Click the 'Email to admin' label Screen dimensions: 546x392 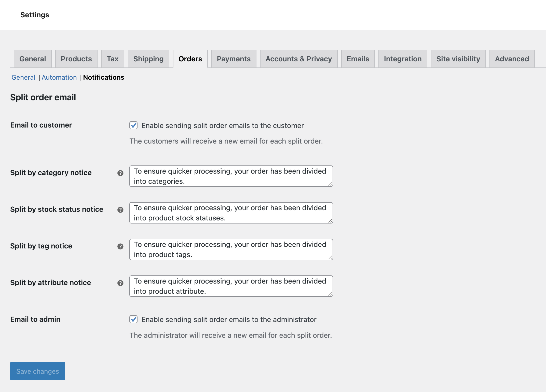click(35, 319)
